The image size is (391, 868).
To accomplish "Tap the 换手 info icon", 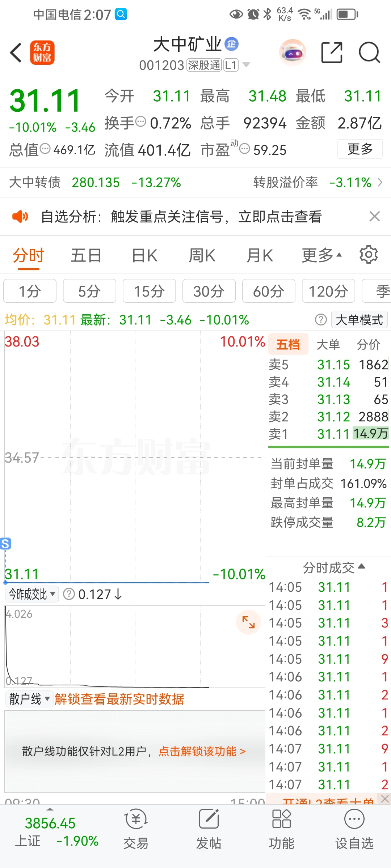I will click(x=140, y=122).
